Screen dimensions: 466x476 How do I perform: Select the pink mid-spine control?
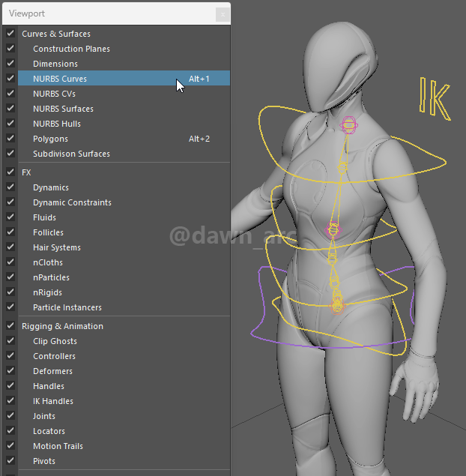333,230
